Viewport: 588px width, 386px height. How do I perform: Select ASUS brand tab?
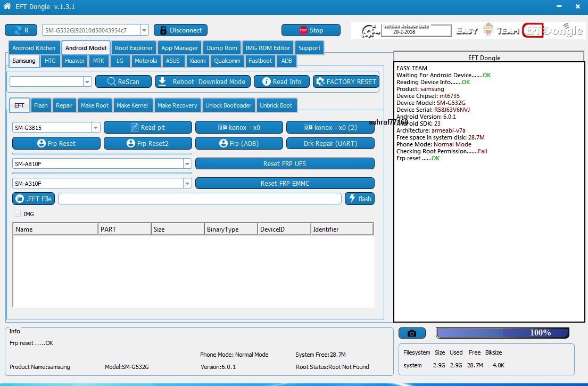(173, 61)
